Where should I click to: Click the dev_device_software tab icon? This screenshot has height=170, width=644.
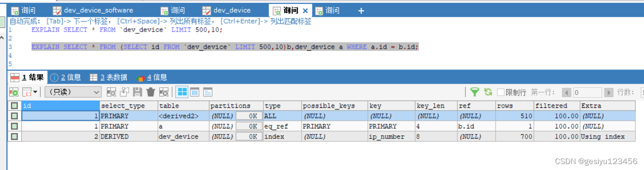point(57,11)
